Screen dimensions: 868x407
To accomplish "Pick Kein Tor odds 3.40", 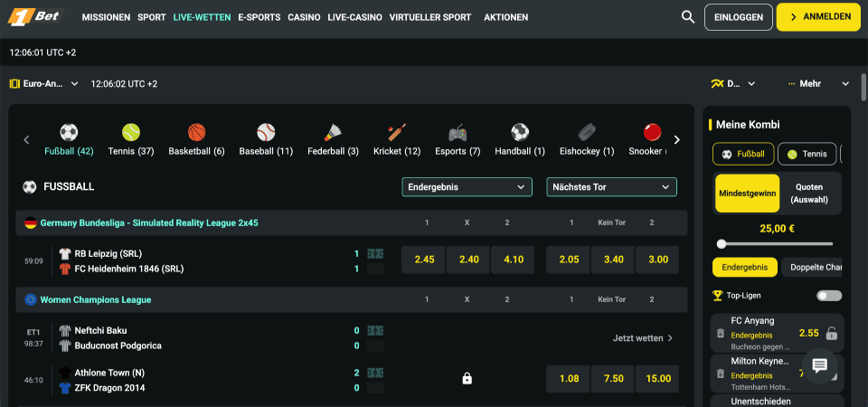I will 613,260.
